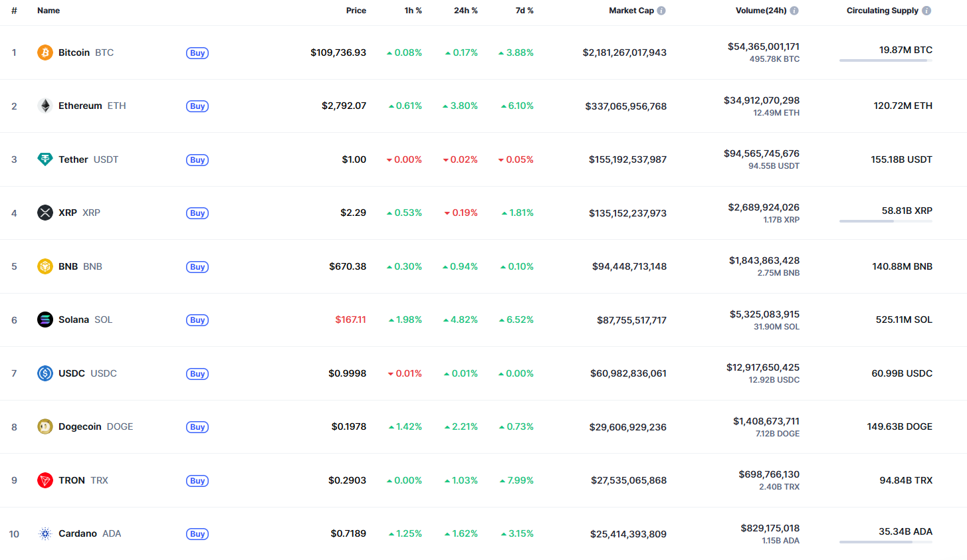Click TRON's 7d change 7.99%

click(x=516, y=480)
